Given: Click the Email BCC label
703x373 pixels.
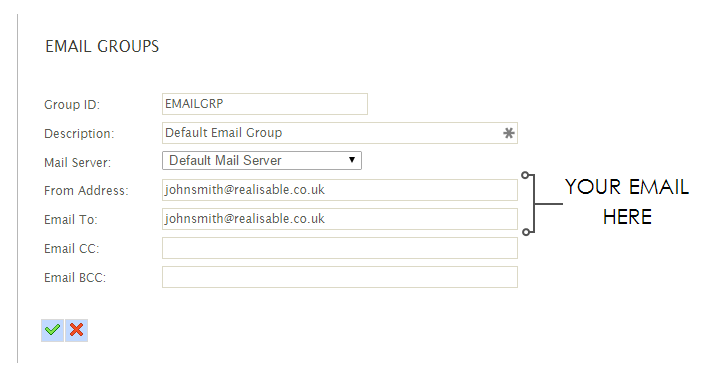Looking at the screenshot, I should (75, 278).
